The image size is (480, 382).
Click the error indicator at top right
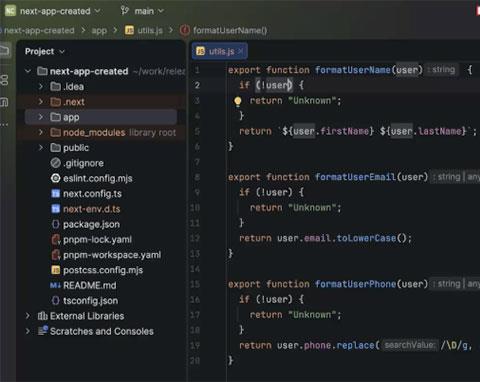(478, 11)
